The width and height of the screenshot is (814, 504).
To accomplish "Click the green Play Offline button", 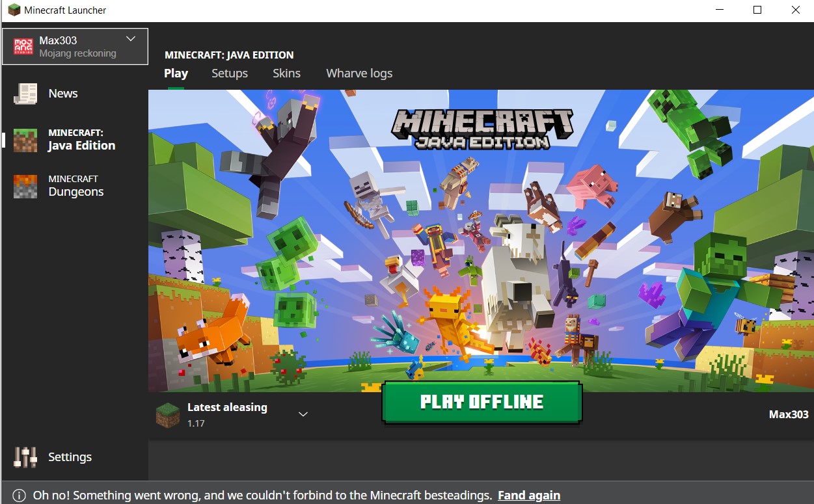I will [x=482, y=402].
